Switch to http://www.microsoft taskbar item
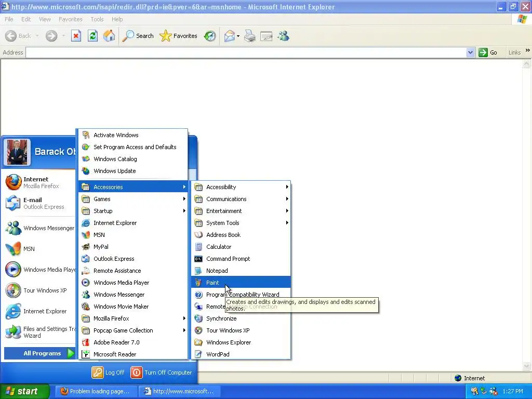Screen dimensions: 532x399 click(x=179, y=391)
